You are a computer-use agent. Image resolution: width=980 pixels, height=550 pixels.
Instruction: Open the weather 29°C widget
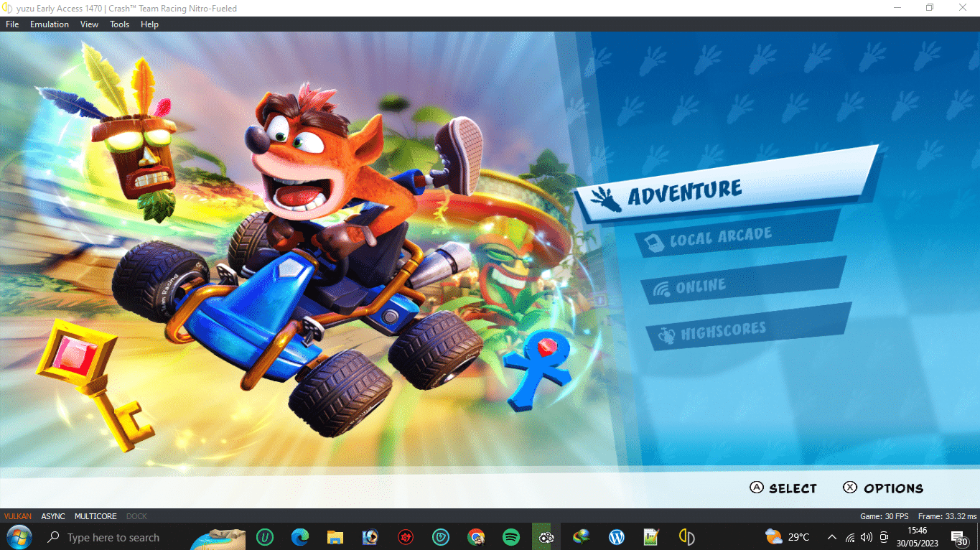tap(788, 537)
